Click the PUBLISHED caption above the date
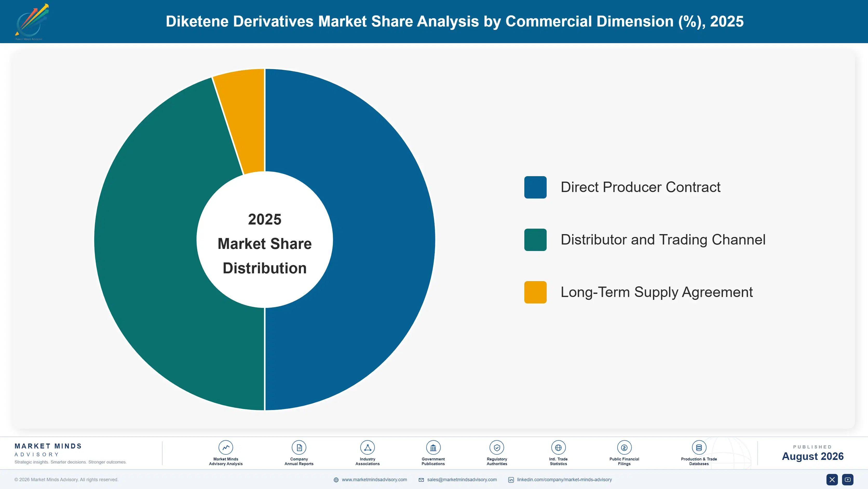The height and width of the screenshot is (489, 868). tap(812, 447)
